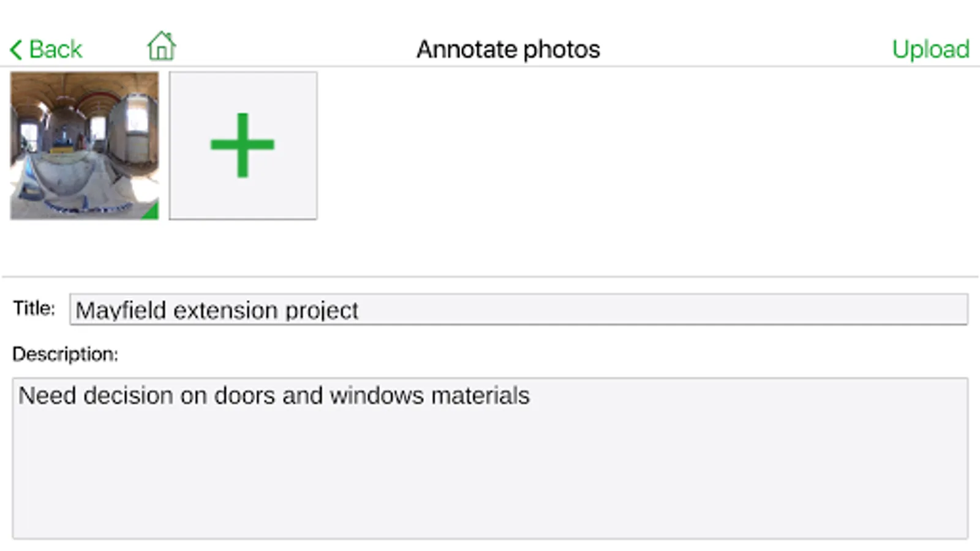Screen dimensions: 980x551
Task: Click the Title: label
Action: (x=34, y=308)
